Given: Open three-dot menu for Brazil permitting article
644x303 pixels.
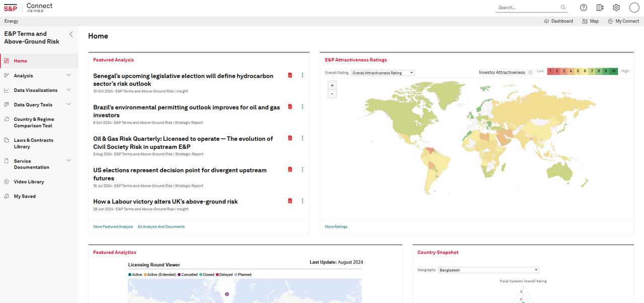Looking at the screenshot, I should tap(302, 107).
